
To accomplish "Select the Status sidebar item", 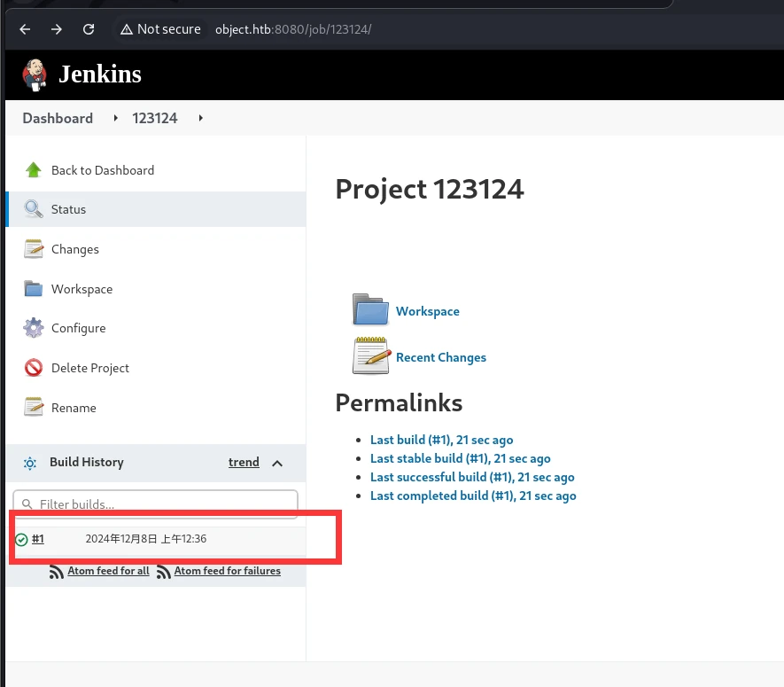I will [68, 209].
